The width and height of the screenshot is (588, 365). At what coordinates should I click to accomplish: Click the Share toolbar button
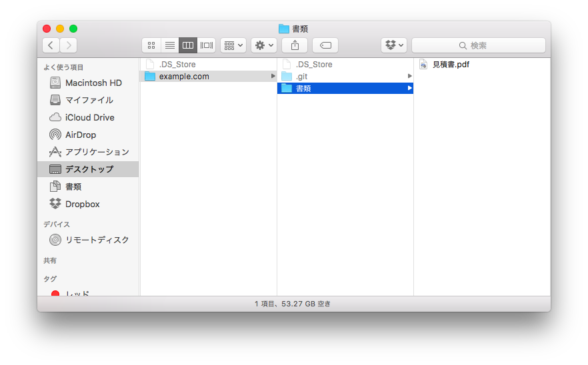[295, 45]
